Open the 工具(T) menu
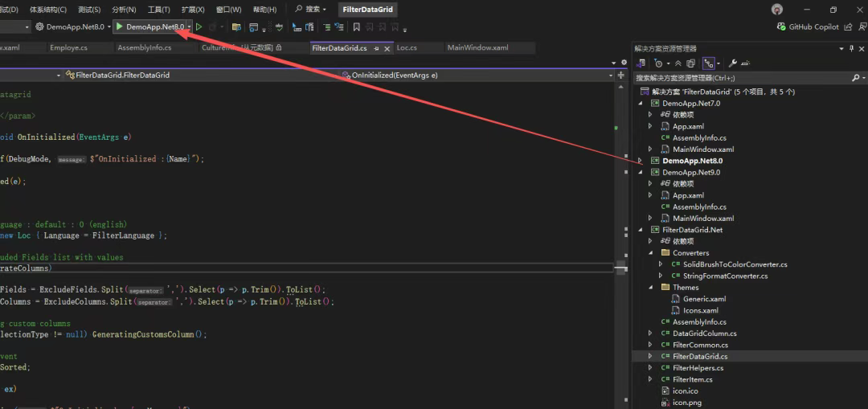The height and width of the screenshot is (409, 868). pos(159,10)
